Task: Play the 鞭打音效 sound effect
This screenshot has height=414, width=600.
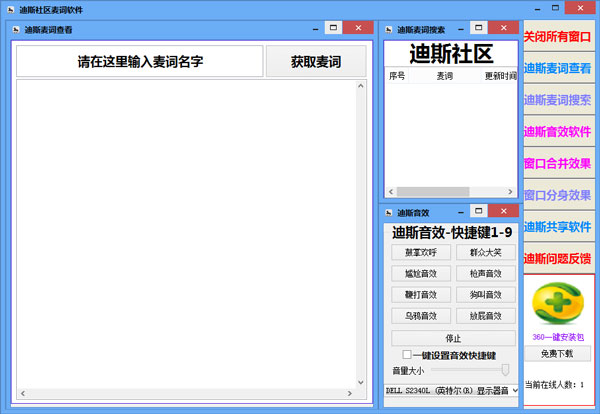Action: tap(421, 295)
